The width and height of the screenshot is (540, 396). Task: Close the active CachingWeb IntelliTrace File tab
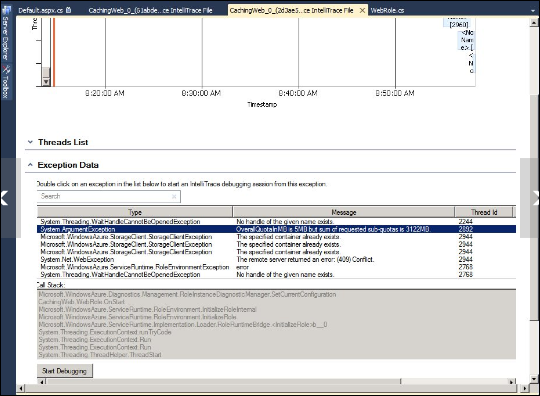point(362,11)
